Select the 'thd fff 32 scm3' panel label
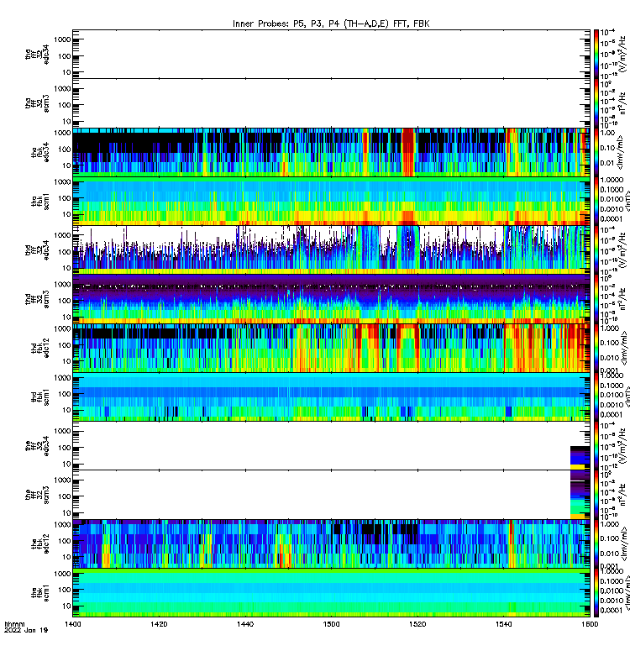Screen dimensions: 630x672 click(37, 299)
